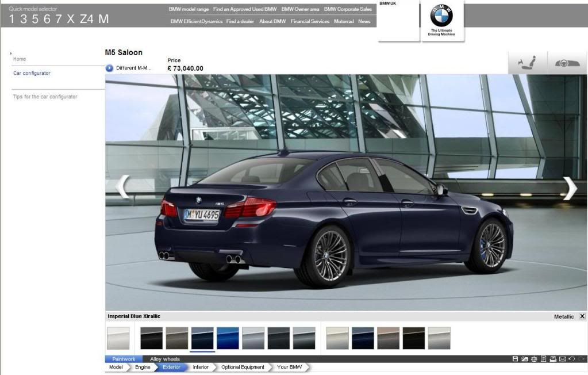The image size is (588, 375).
Task: Click the undo arrow icon
Action: (x=571, y=359)
